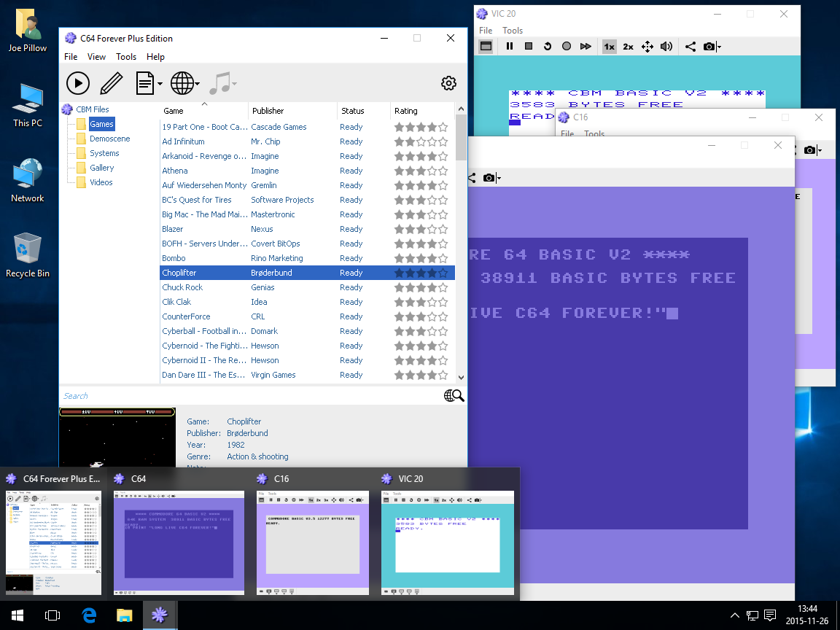This screenshot has height=630, width=840.
Task: Select the CBM Files root tree node
Action: 92,109
